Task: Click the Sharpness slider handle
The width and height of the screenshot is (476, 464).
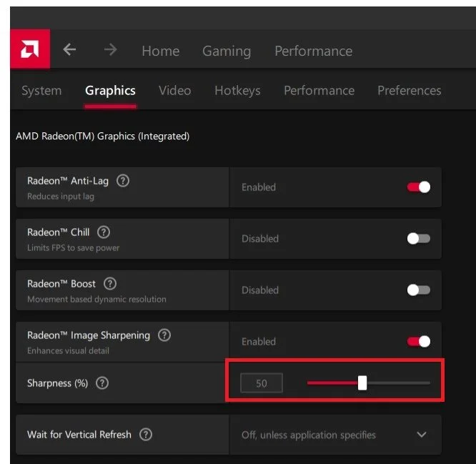Action: pyautogui.click(x=362, y=383)
